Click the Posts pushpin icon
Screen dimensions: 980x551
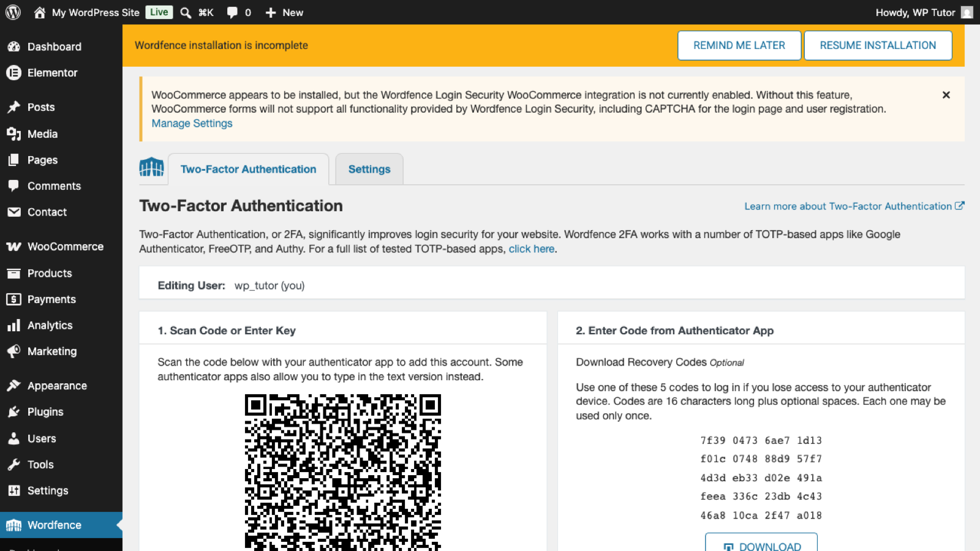(13, 107)
